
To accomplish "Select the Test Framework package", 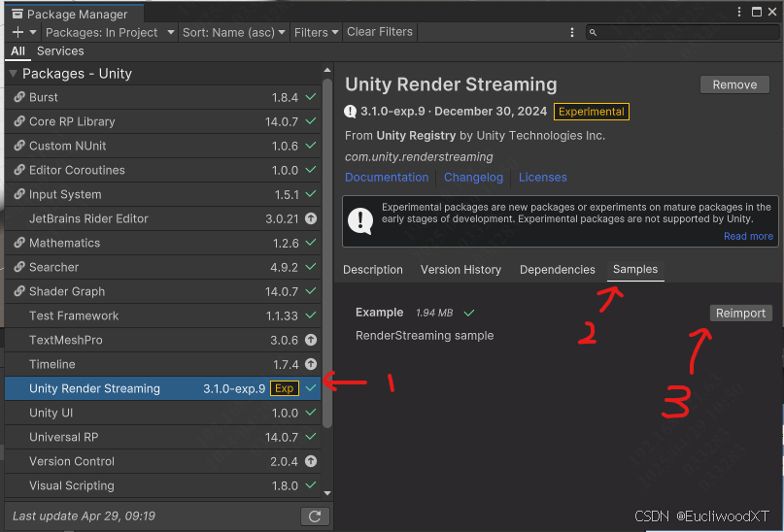I will click(162, 316).
